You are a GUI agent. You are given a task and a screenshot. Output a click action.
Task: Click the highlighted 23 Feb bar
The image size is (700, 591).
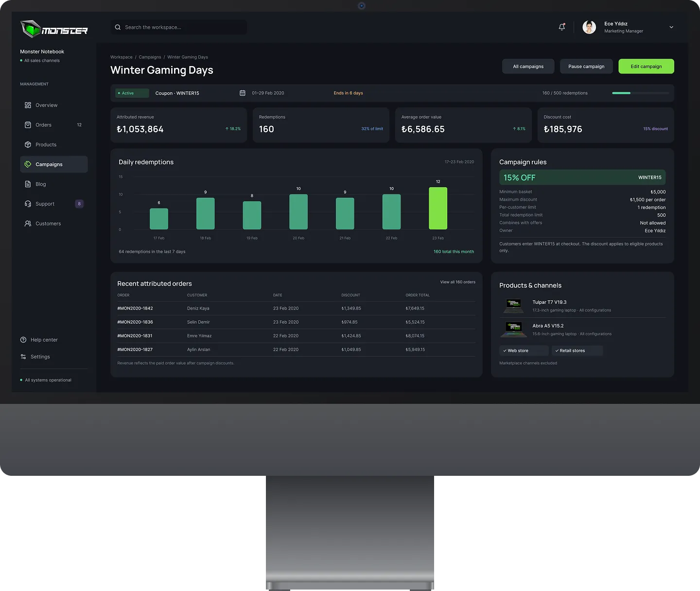(x=438, y=209)
